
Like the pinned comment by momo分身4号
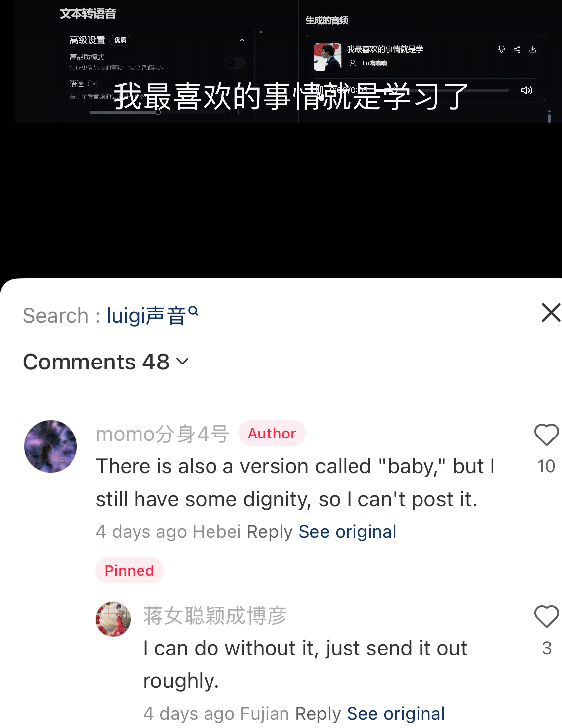pos(546,435)
